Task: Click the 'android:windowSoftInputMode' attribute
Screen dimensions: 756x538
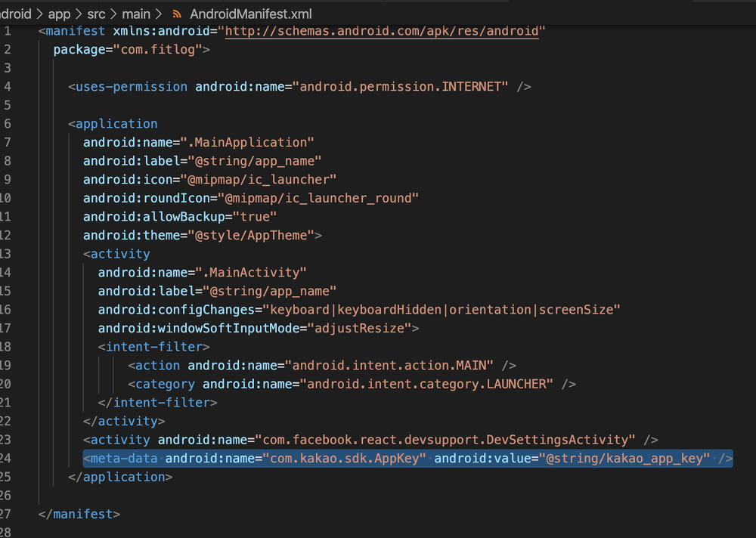Action: click(199, 328)
